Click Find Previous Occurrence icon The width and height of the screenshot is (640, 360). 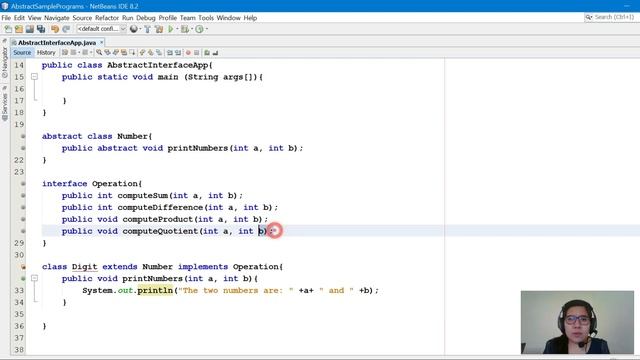click(x=107, y=53)
